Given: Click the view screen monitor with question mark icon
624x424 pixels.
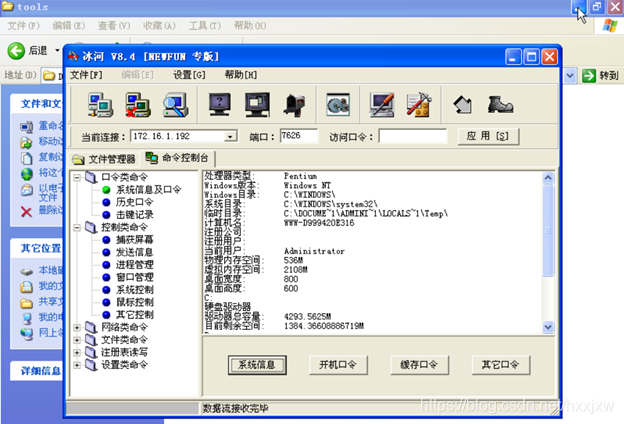Looking at the screenshot, I should [x=220, y=105].
